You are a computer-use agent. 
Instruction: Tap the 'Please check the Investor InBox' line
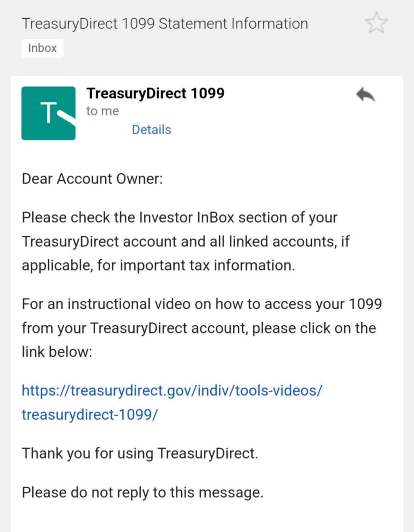[x=179, y=217]
